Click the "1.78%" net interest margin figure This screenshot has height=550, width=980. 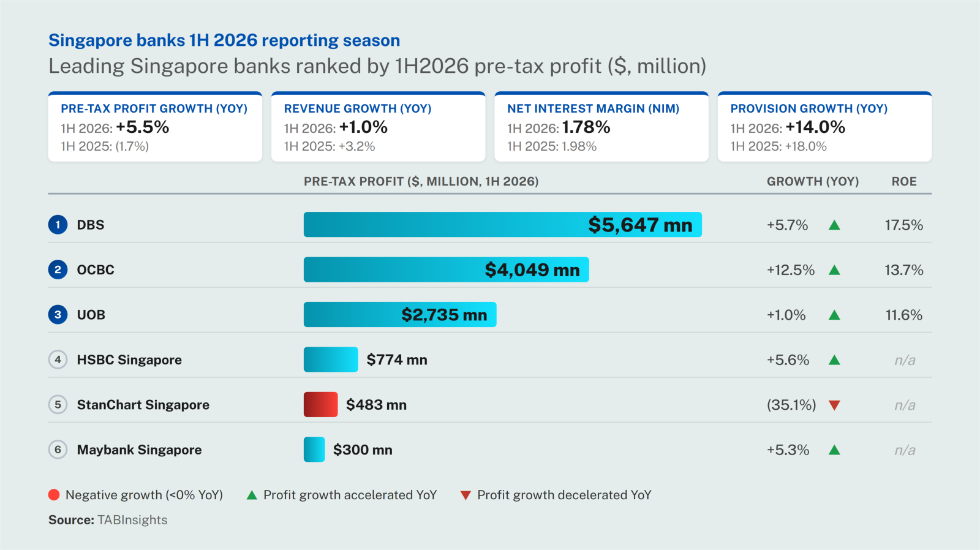click(x=586, y=127)
